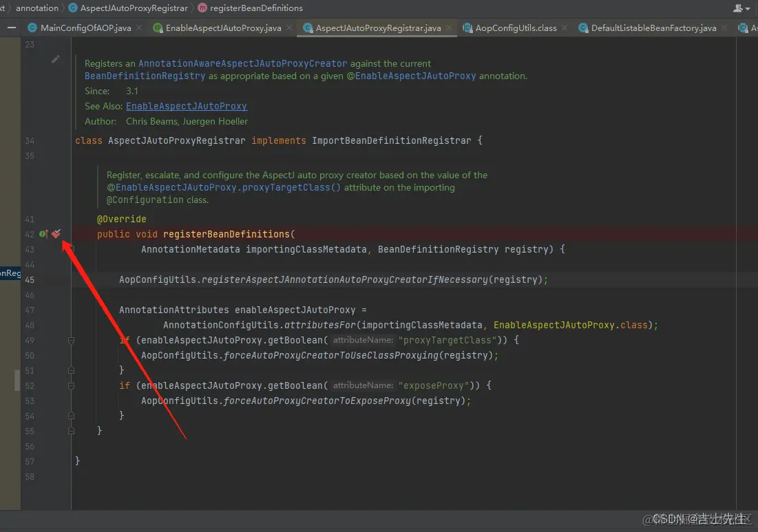This screenshot has height=532, width=758.
Task: Close the MainConfigOfAOP.java tab
Action: pos(139,28)
